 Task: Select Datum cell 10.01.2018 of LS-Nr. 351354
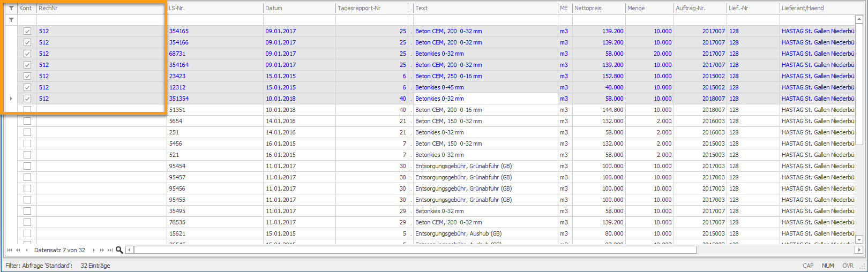coord(300,99)
